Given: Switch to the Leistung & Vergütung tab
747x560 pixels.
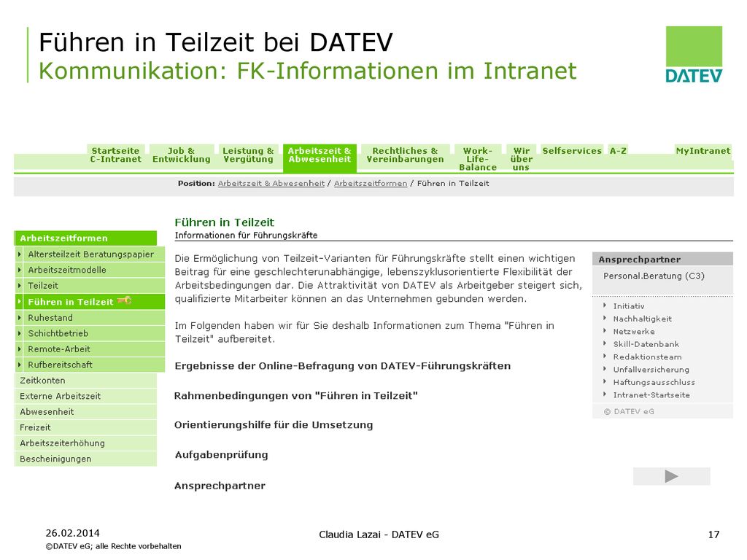Looking at the screenshot, I should (248, 155).
